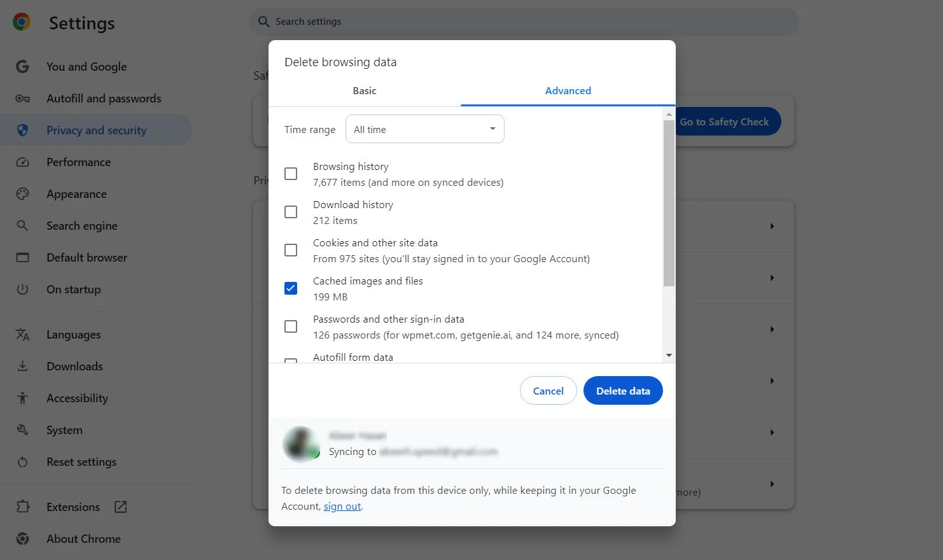943x560 pixels.
Task: Cancel the delete browsing data dialog
Action: tap(548, 391)
